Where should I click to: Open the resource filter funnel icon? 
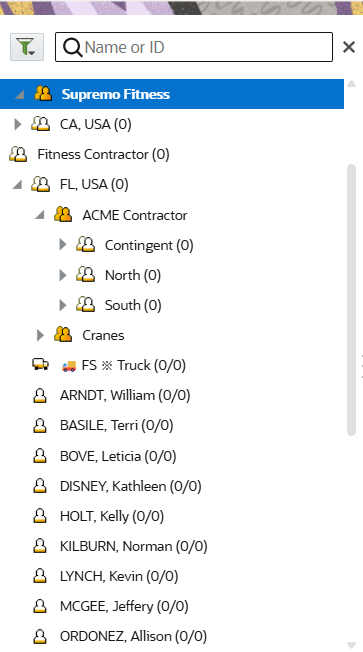(x=27, y=47)
